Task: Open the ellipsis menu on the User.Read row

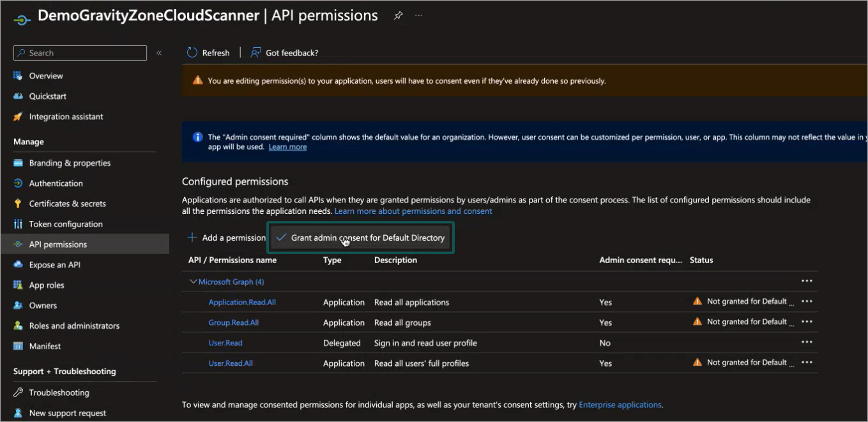Action: pos(807,343)
